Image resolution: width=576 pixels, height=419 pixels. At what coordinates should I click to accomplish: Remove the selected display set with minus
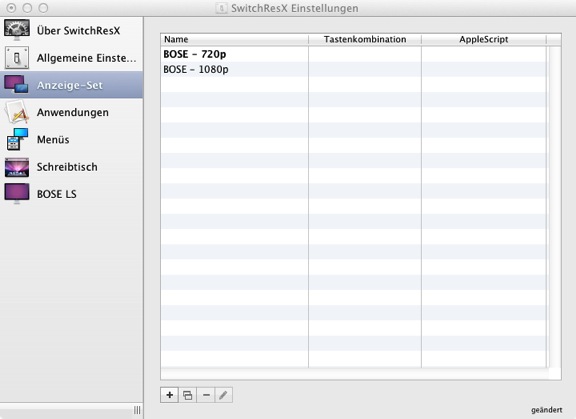tap(206, 395)
